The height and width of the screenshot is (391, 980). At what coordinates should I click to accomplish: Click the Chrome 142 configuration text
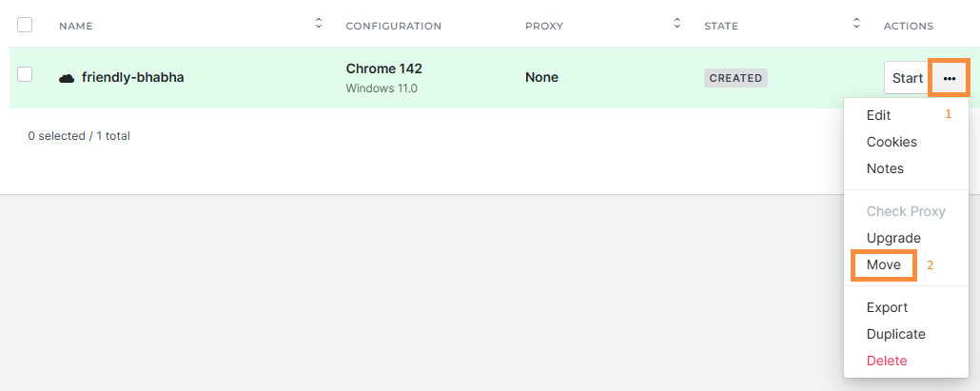[383, 68]
